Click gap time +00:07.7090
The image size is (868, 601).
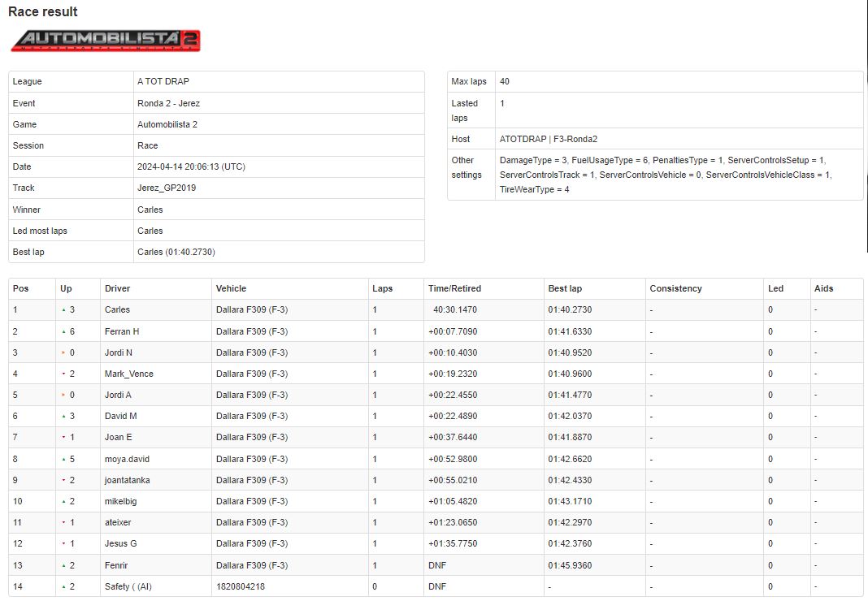[452, 331]
